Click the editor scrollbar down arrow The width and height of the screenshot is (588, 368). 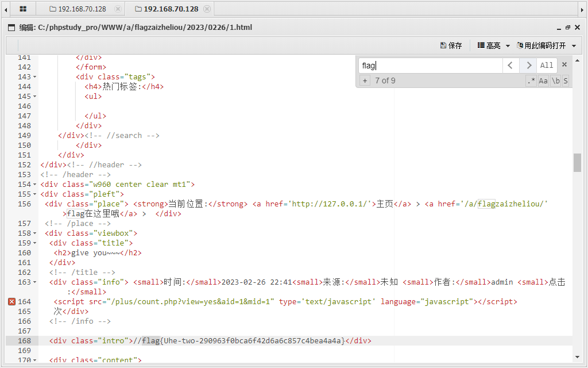[x=577, y=357]
